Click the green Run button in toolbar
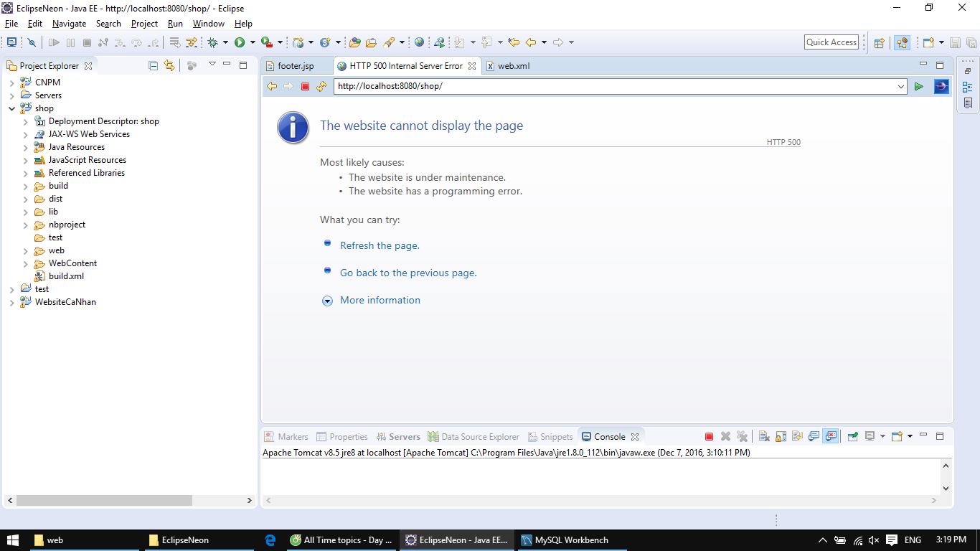 tap(240, 42)
